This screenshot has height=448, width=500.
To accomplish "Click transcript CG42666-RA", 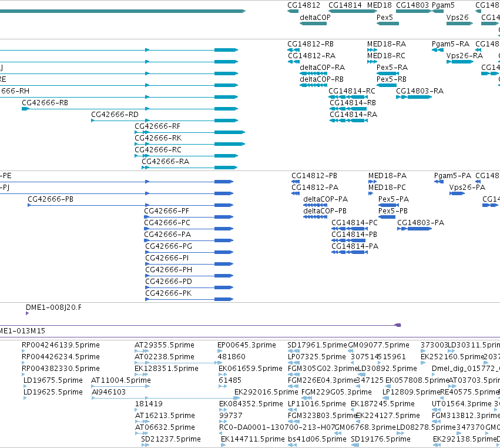I will pyautogui.click(x=165, y=162).
